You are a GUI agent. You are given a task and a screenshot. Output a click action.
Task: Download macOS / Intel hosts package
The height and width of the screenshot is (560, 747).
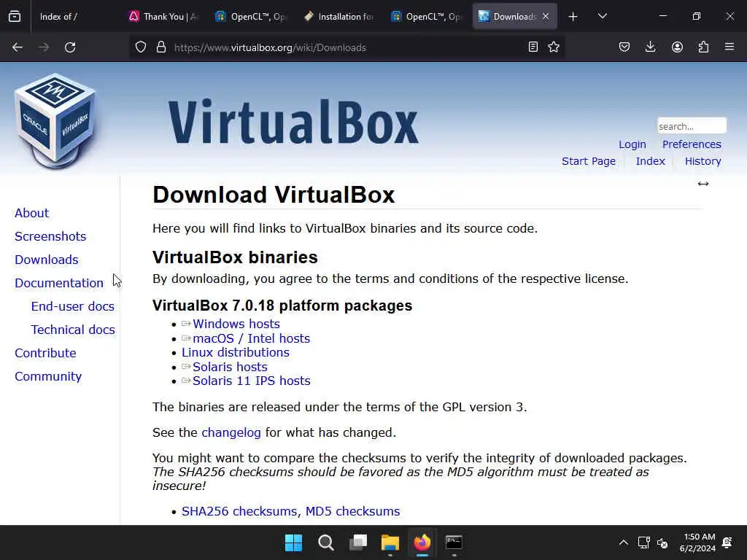(x=251, y=338)
